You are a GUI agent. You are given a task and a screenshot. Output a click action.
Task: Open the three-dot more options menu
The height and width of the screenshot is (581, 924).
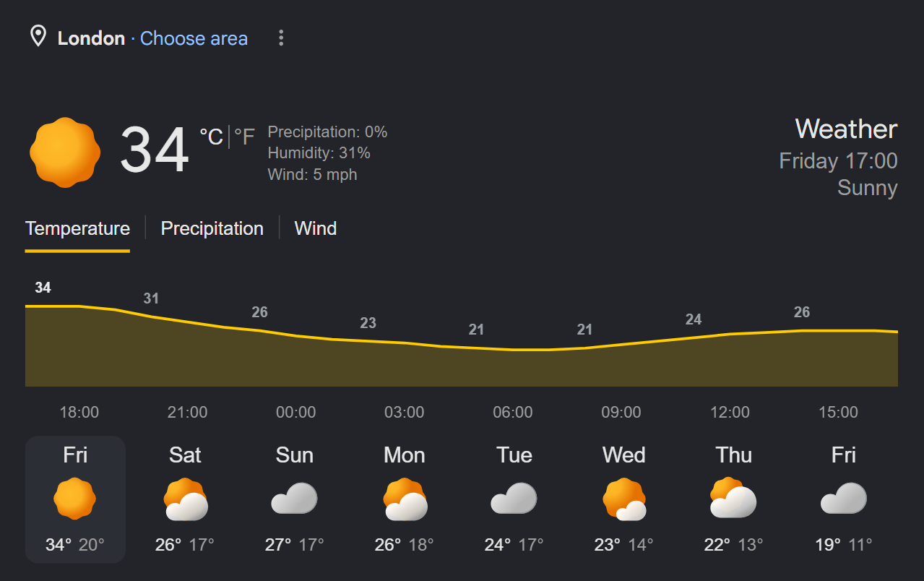coord(281,38)
